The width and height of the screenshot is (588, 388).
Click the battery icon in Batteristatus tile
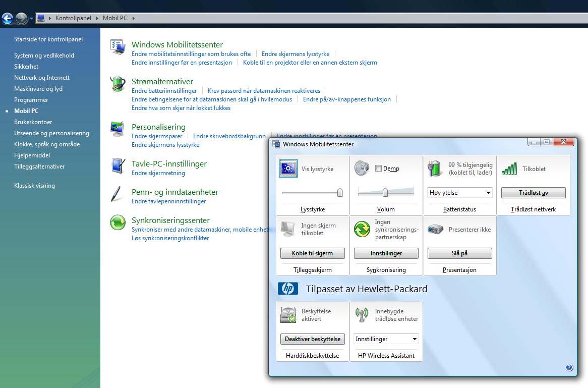click(435, 169)
